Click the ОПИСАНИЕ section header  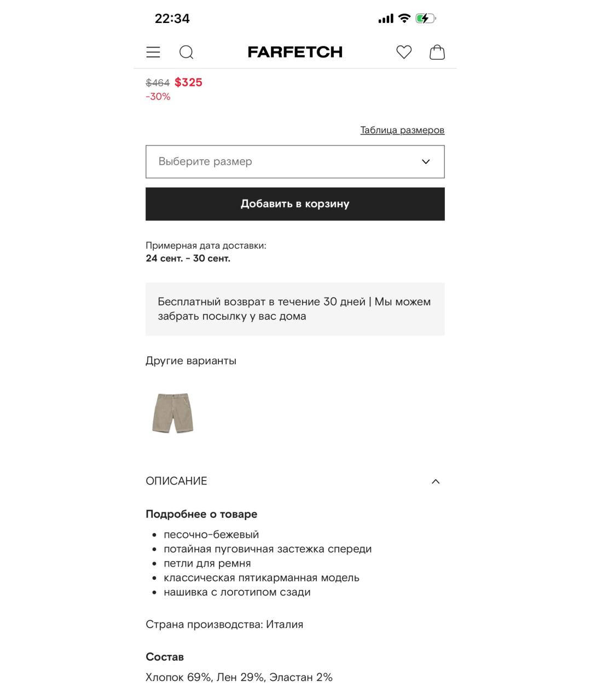click(x=295, y=481)
